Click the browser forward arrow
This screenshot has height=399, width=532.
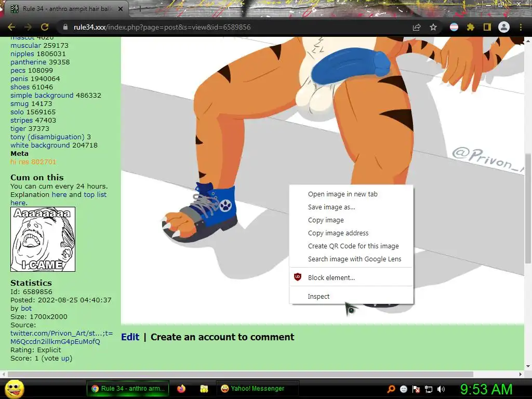pyautogui.click(x=28, y=27)
